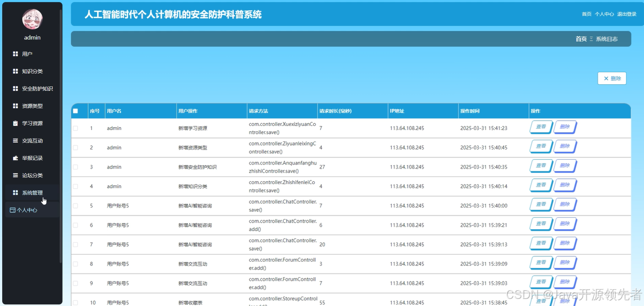Click the 删除 button above the table
Image resolution: width=644 pixels, height=306 pixels.
pyautogui.click(x=612, y=78)
